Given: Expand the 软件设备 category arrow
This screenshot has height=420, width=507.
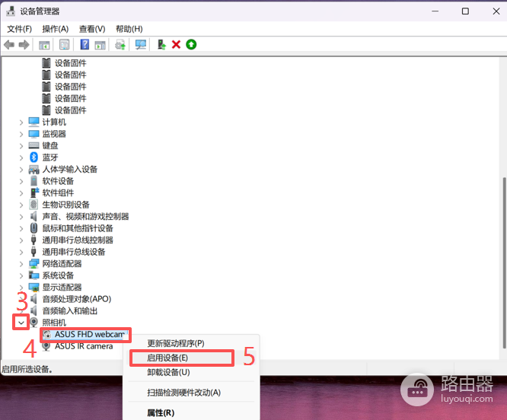Looking at the screenshot, I should pyautogui.click(x=21, y=181).
